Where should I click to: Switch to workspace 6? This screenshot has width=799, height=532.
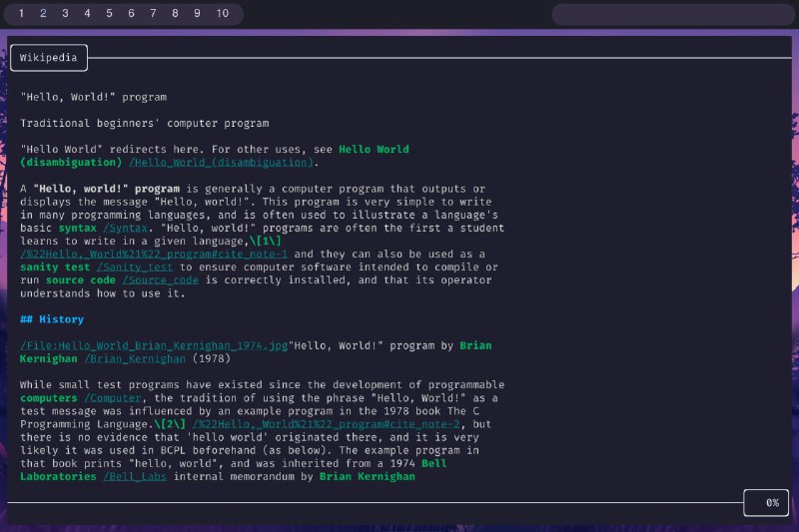click(131, 14)
